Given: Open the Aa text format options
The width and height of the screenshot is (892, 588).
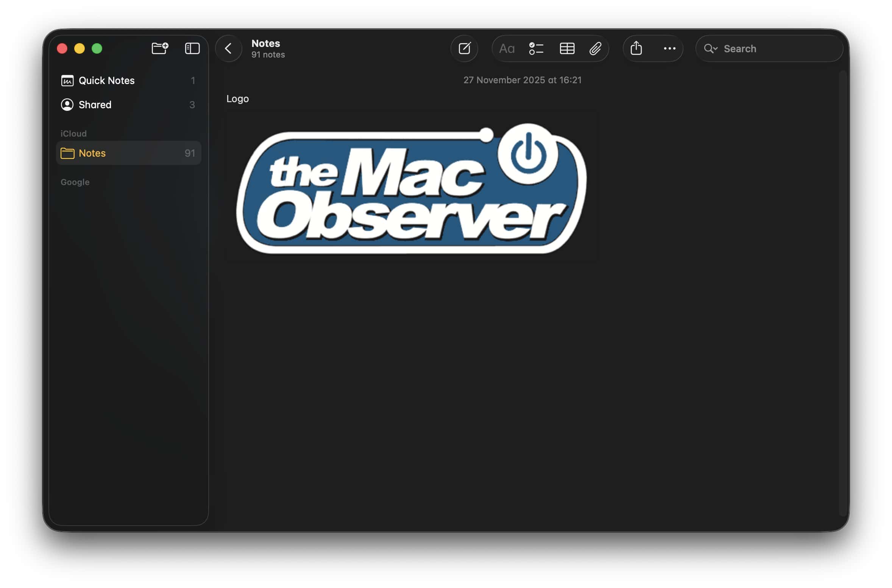Looking at the screenshot, I should point(507,48).
